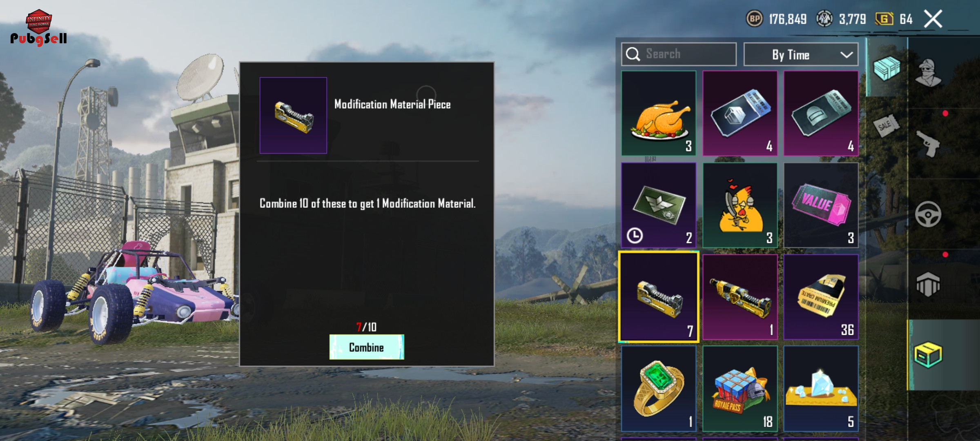This screenshot has height=441, width=980.
Task: Select the emerald gold ring item
Action: tap(659, 389)
